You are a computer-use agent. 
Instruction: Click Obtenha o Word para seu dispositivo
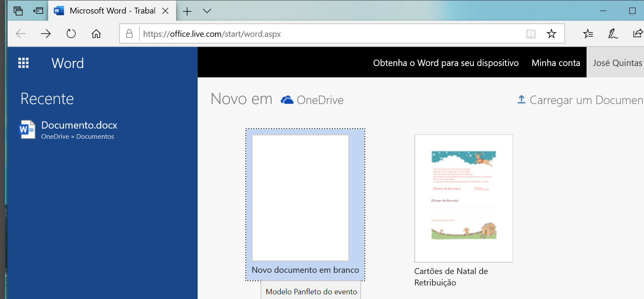[446, 63]
